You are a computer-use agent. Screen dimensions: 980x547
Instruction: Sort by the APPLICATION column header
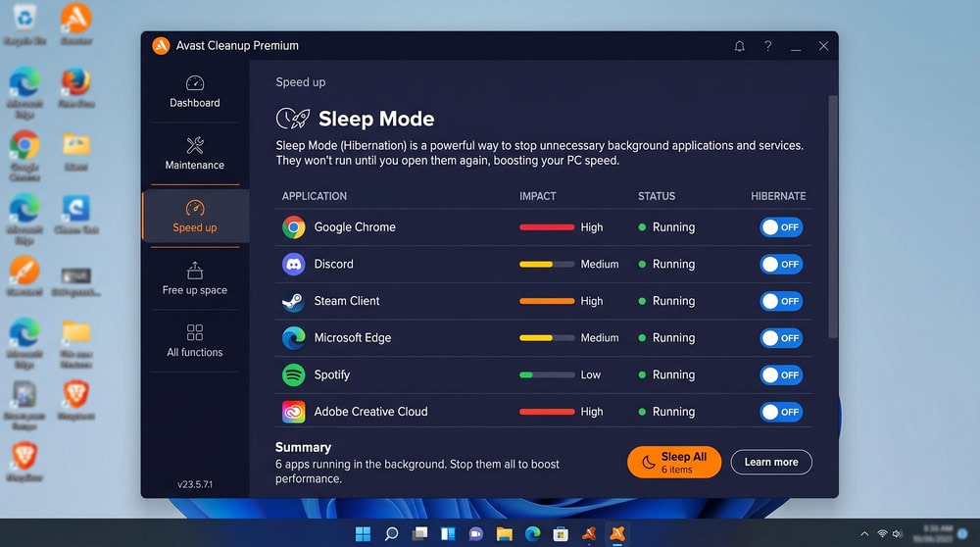point(314,196)
